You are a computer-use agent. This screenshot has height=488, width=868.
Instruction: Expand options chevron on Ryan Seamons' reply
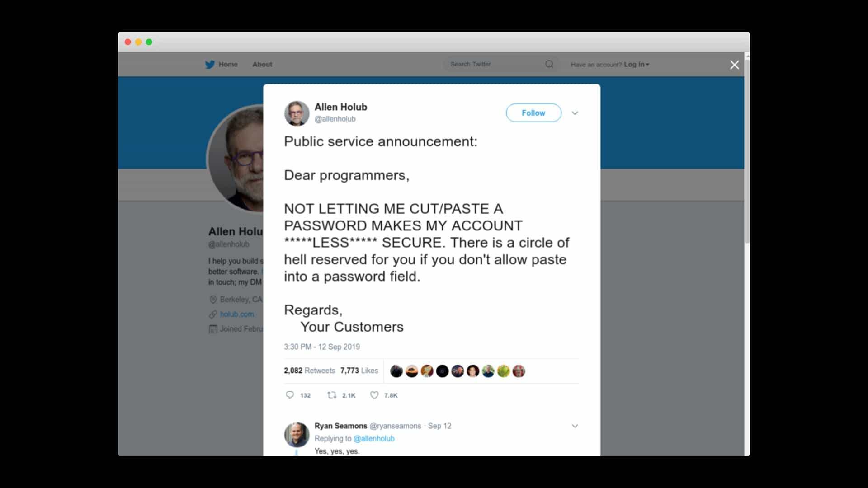tap(575, 426)
